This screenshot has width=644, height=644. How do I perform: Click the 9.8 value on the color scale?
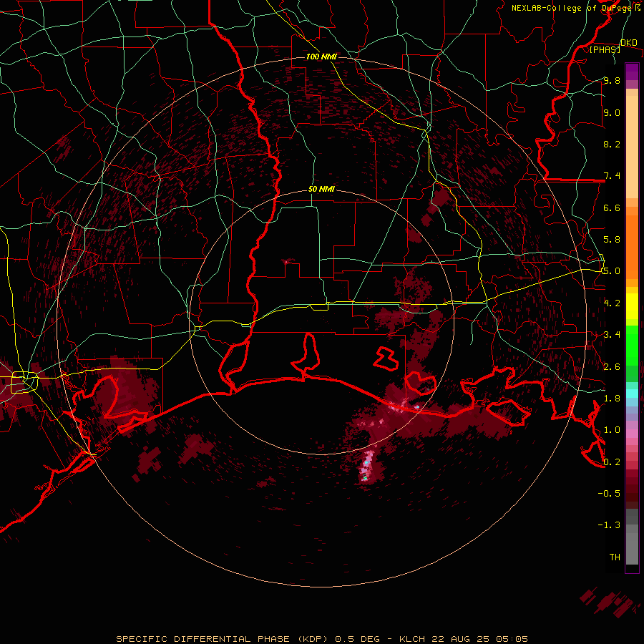pyautogui.click(x=612, y=80)
